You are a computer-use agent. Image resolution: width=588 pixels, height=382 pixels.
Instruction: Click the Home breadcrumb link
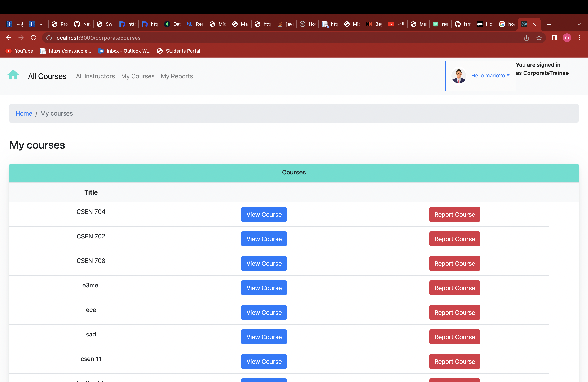(x=24, y=113)
